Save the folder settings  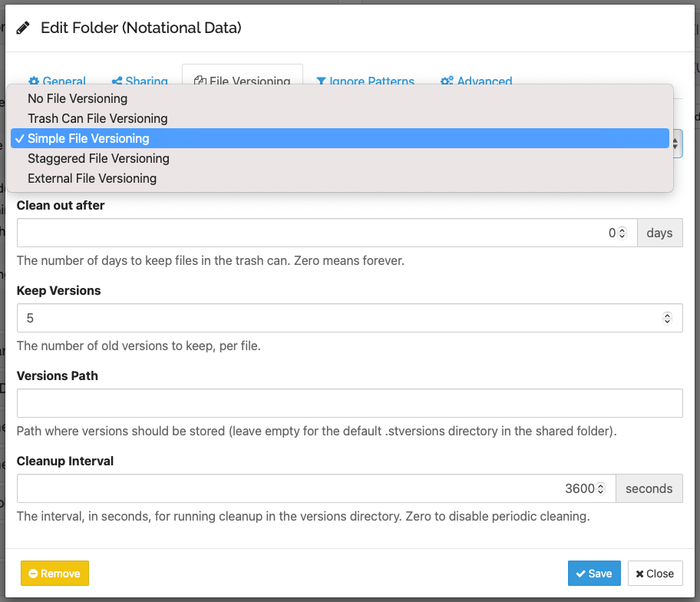[x=594, y=574]
